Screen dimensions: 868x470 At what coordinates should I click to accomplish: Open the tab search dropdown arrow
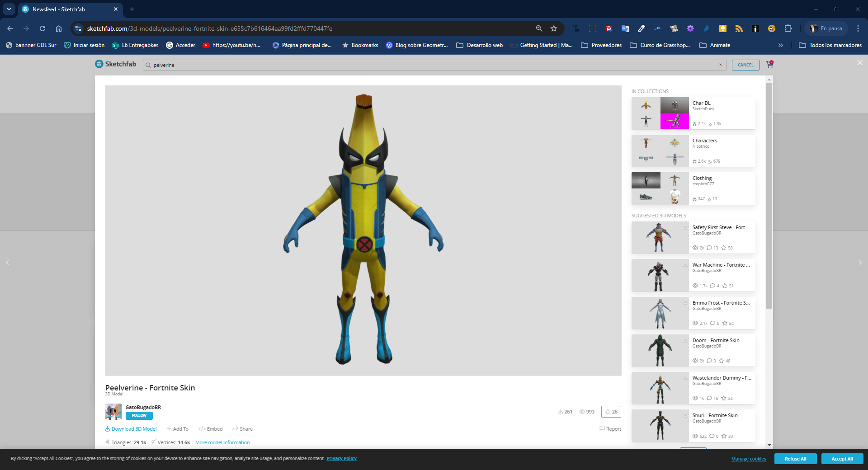click(x=9, y=9)
